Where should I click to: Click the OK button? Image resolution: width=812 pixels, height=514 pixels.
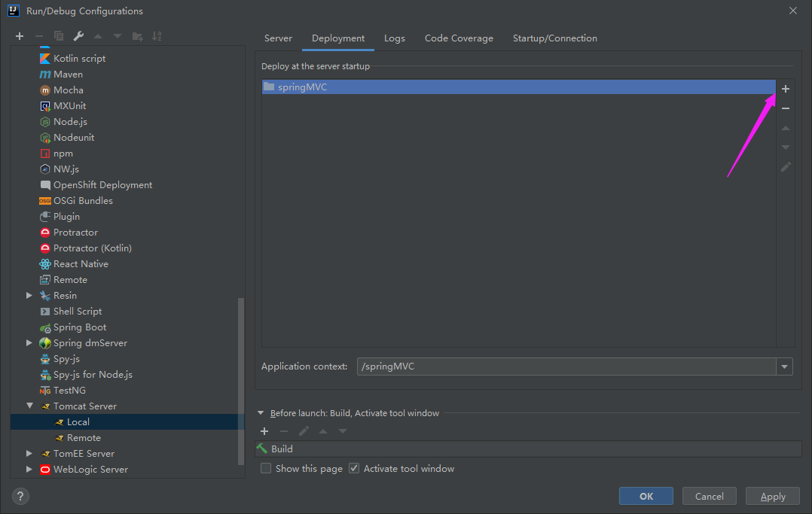coord(646,497)
